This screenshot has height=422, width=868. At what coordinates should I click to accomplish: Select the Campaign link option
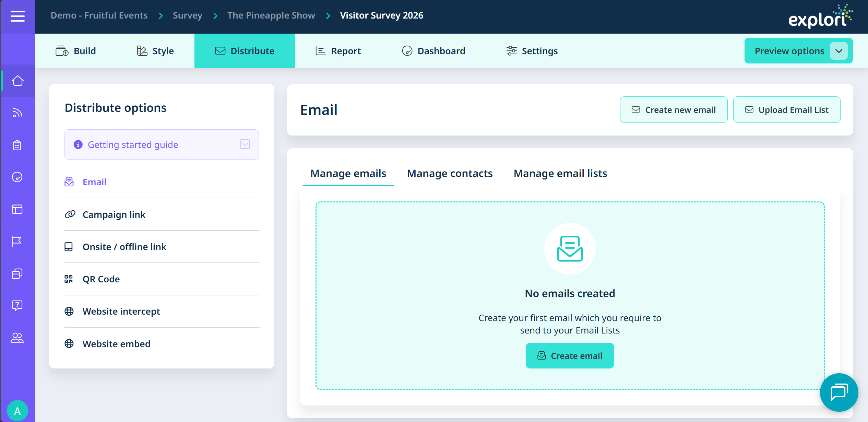click(114, 214)
